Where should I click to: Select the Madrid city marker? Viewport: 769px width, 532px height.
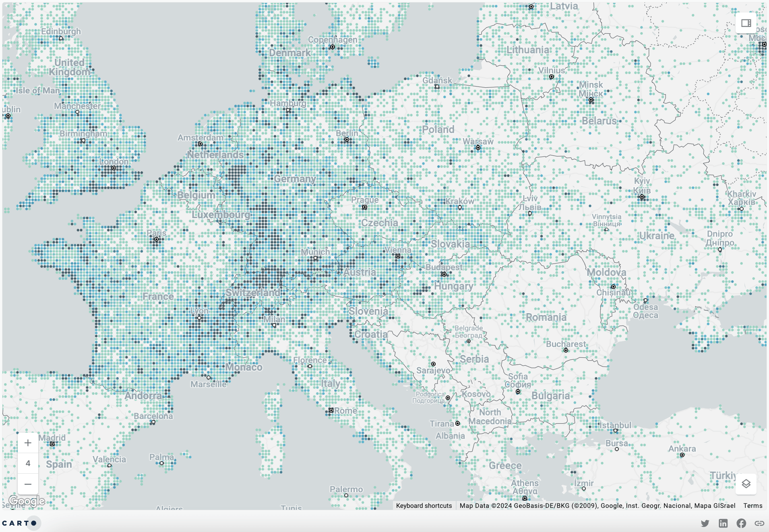[52, 444]
